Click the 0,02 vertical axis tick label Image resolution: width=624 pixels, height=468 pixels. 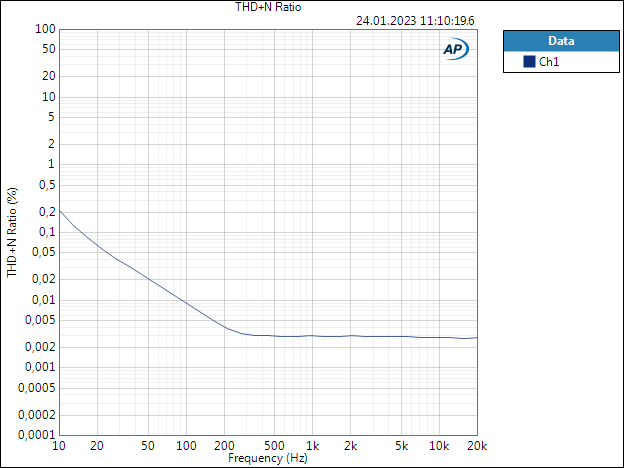pyautogui.click(x=43, y=279)
